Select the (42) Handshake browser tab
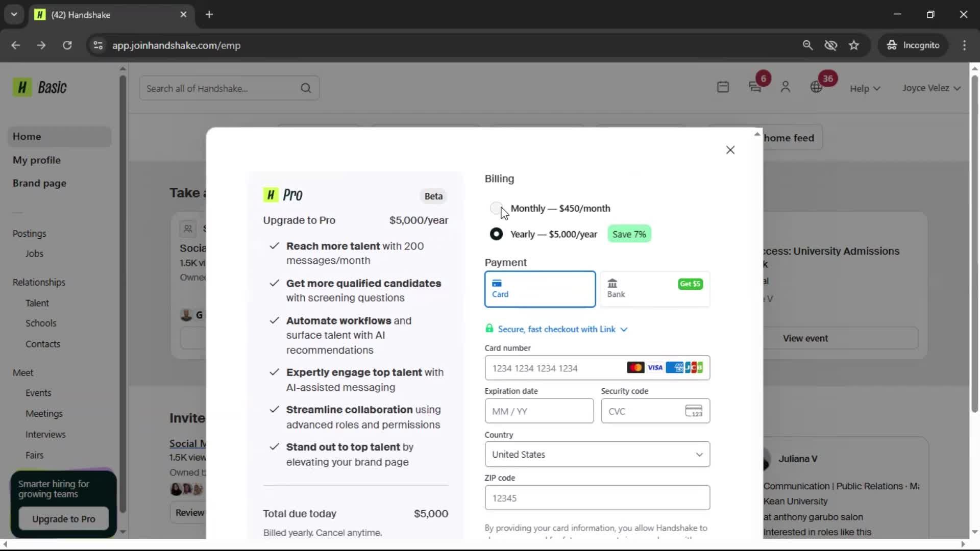Viewport: 980px width, 551px height. pyautogui.click(x=111, y=15)
